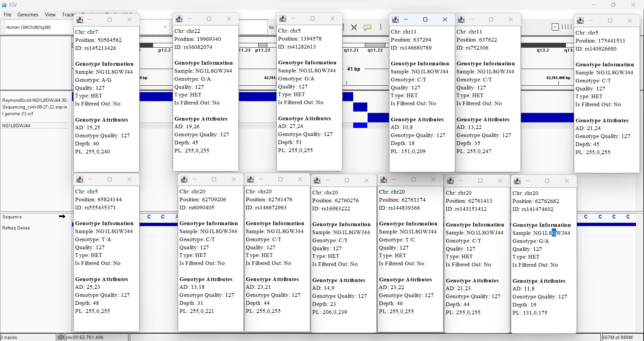Click 'ID: rs752306' text in chr11 popup
The height and width of the screenshot is (341, 644).
pyautogui.click(x=472, y=48)
